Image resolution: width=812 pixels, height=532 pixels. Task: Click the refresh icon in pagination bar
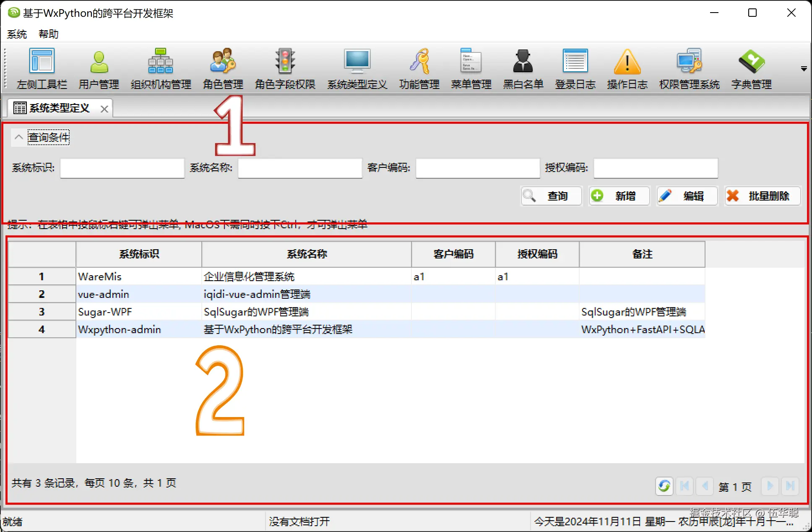[664, 486]
